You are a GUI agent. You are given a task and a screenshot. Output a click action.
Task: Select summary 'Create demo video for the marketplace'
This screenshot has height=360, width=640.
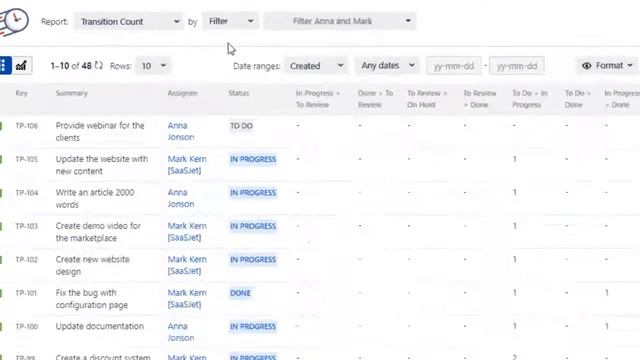tap(98, 232)
